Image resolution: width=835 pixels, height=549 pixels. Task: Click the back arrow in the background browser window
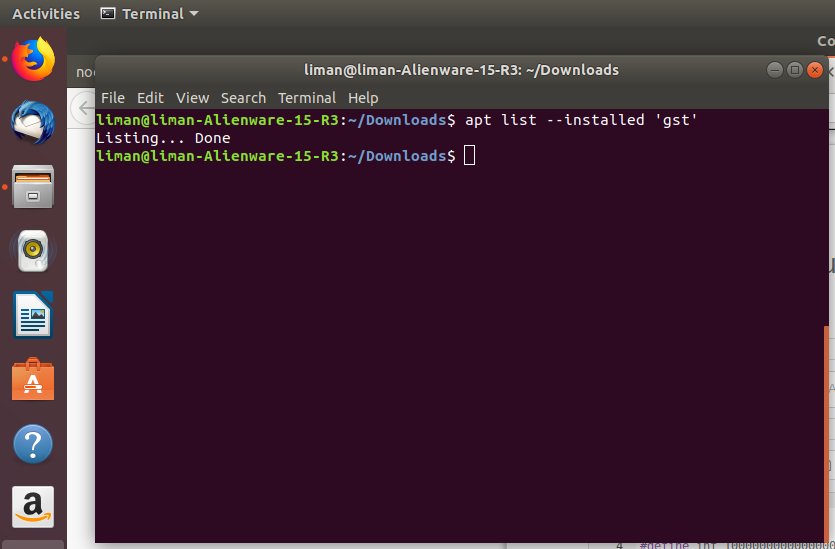84,108
